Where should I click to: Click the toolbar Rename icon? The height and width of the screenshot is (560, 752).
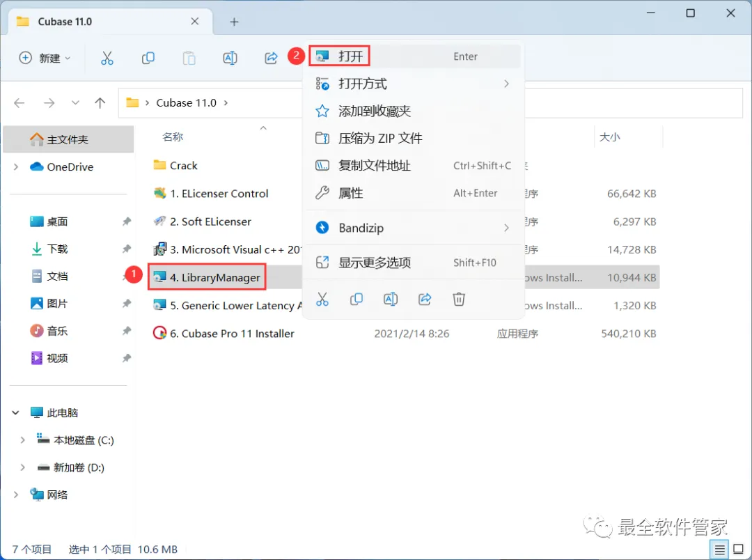pyautogui.click(x=230, y=58)
